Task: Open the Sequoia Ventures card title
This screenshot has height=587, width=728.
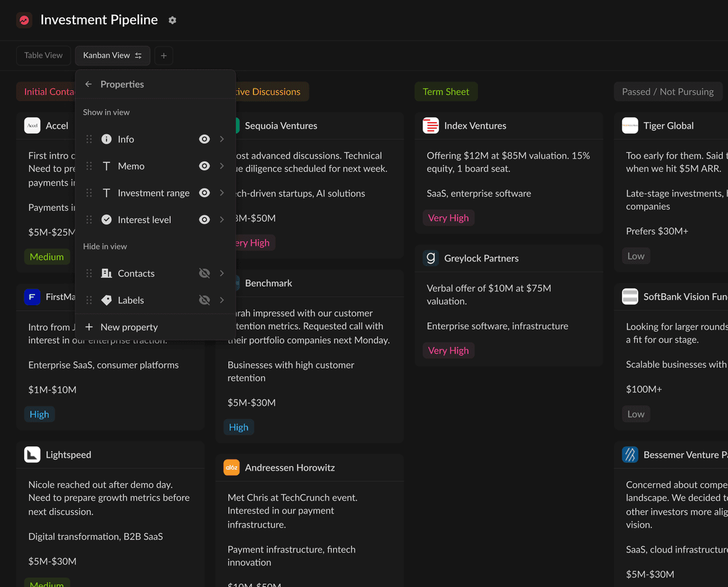Action: click(x=281, y=126)
